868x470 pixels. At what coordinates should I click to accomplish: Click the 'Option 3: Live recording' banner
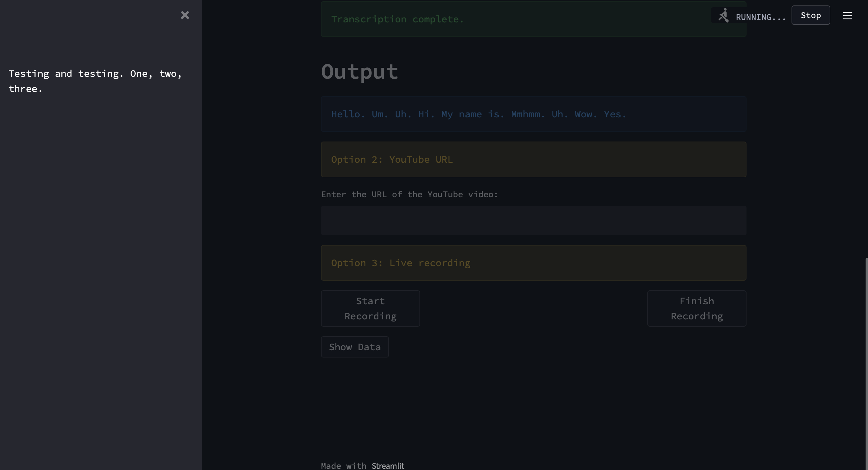tap(401, 263)
